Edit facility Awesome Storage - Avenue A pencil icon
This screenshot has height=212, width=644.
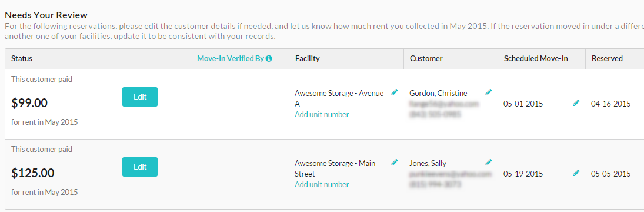[x=395, y=92]
